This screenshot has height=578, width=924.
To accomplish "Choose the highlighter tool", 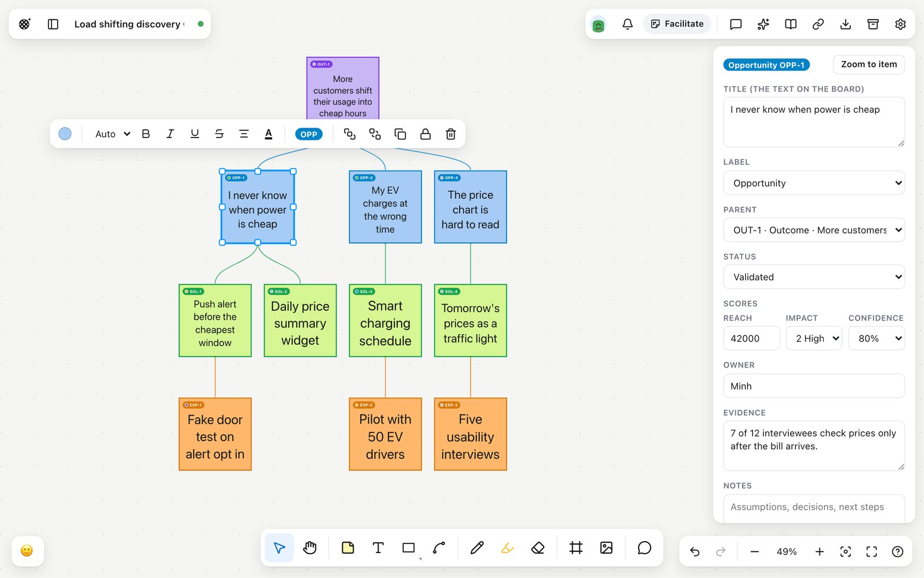I will [507, 548].
